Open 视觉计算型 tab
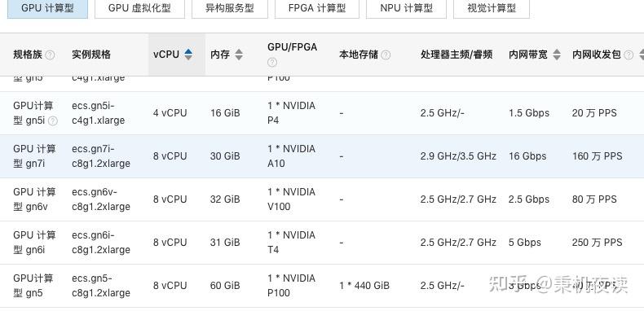644x311 pixels. (x=492, y=8)
